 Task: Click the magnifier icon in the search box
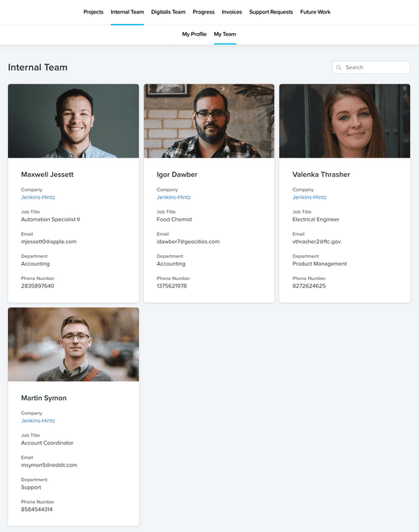pos(339,68)
